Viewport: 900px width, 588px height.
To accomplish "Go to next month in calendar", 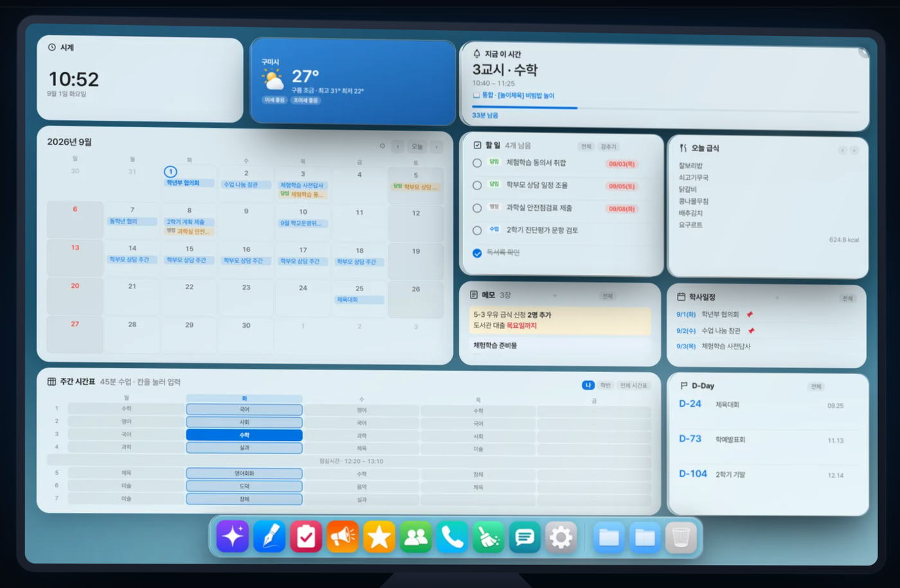I will pos(437,147).
